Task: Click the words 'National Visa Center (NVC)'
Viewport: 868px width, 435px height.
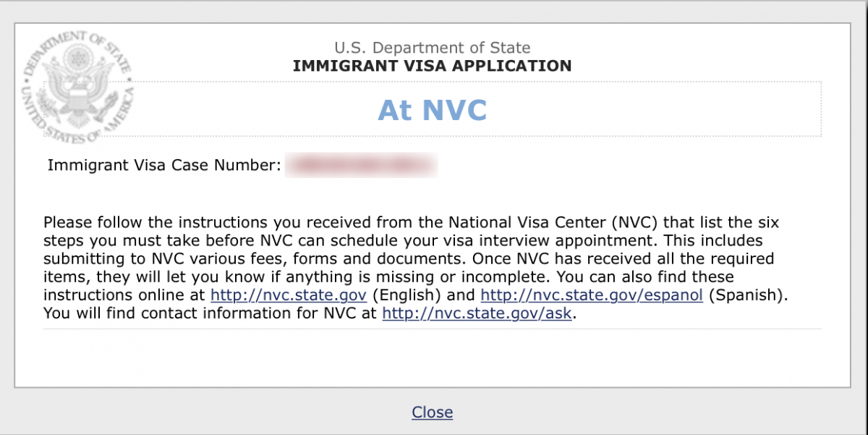Action: tap(553, 222)
